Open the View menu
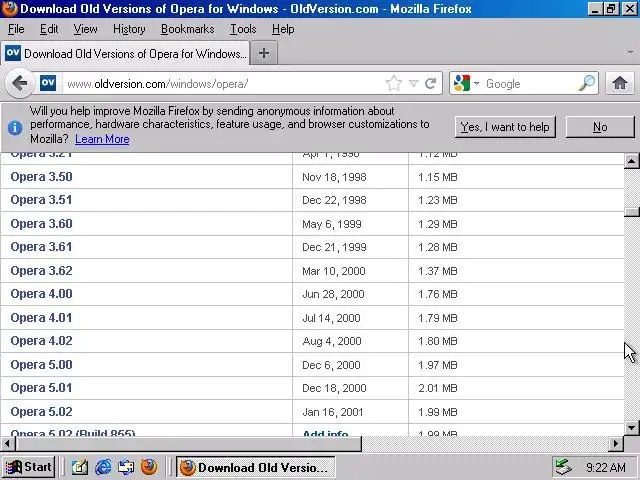The image size is (640, 480). [85, 29]
